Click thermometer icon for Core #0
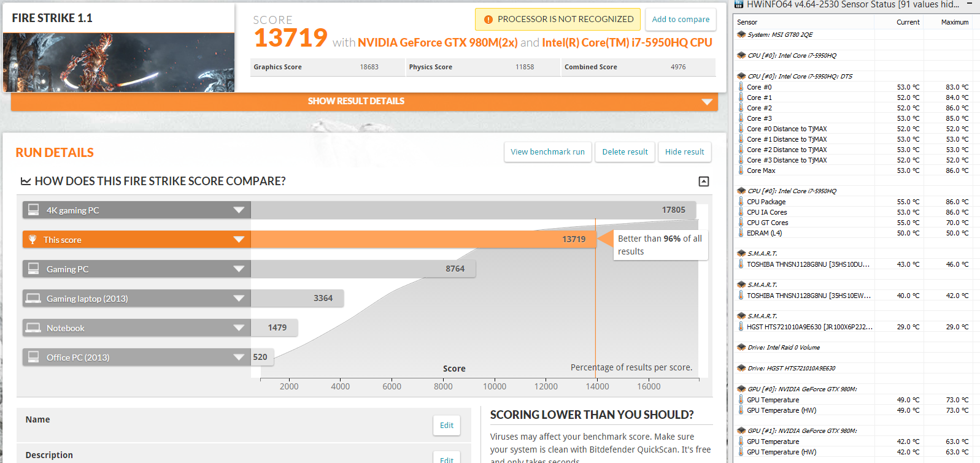 click(x=741, y=87)
